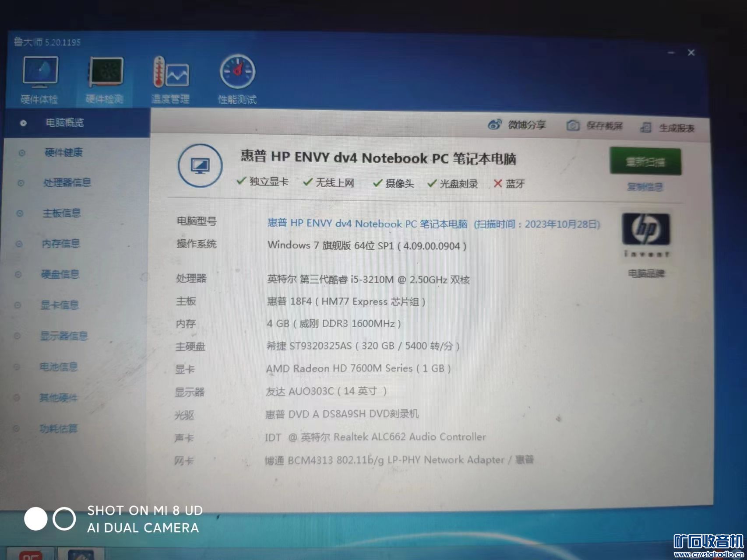Screen dimensions: 747x560
Task: Click the round computer monitor icon
Action: (200, 166)
